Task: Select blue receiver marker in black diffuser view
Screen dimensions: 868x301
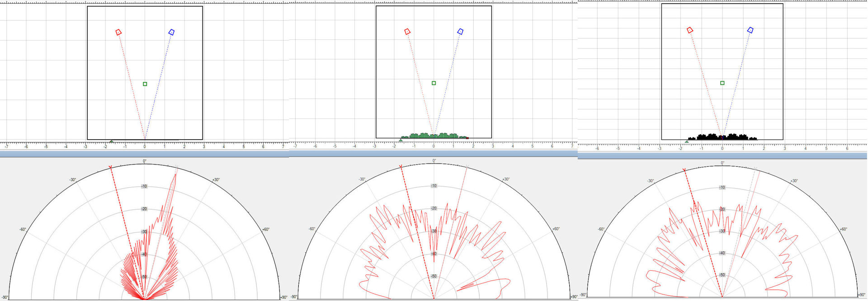Action: tap(750, 30)
